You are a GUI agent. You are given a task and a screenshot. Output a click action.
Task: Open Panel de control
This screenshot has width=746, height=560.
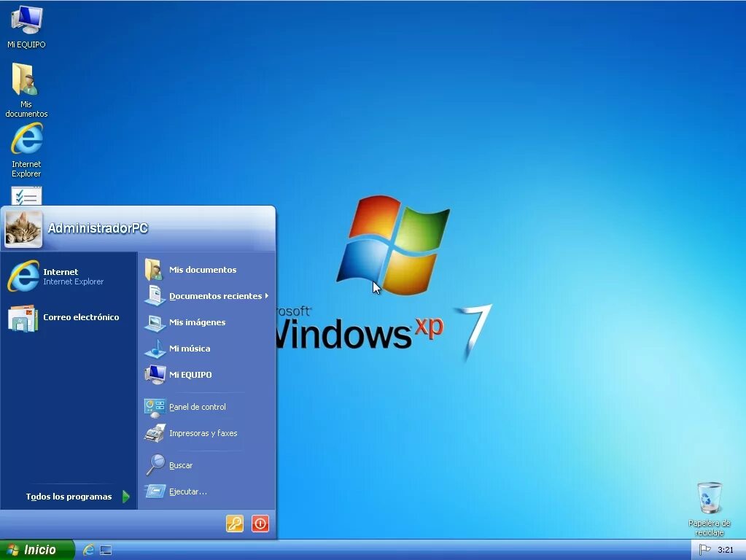pos(206,407)
